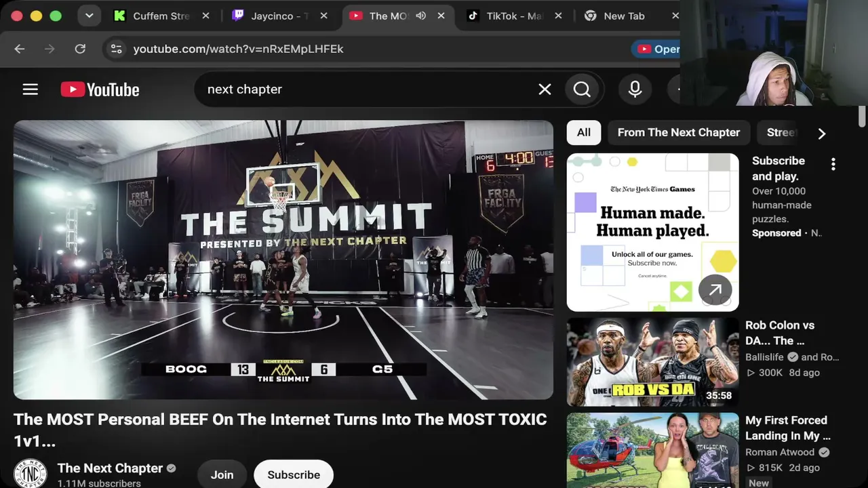Select the From The Next Chapter chip
The height and width of the screenshot is (488, 868).
click(679, 133)
